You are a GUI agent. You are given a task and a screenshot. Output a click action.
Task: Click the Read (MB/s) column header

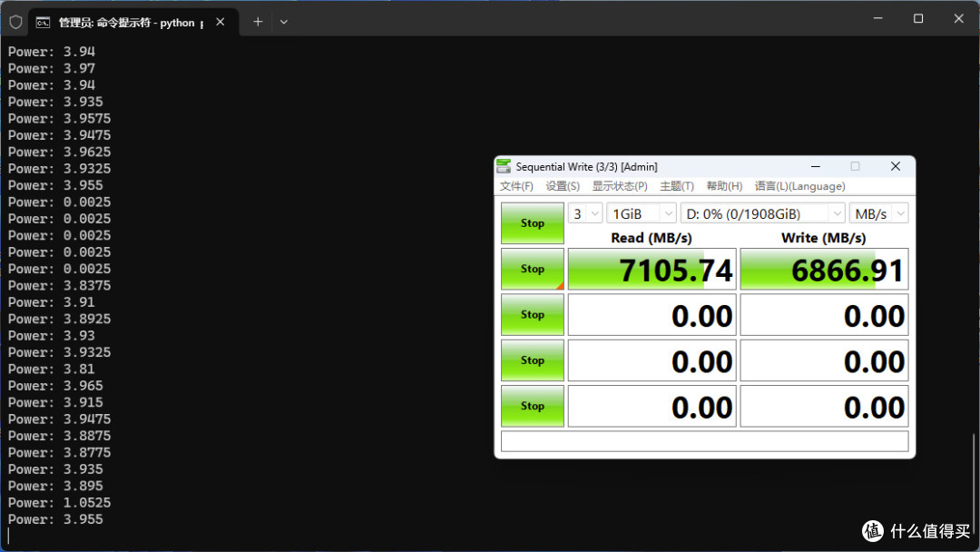coord(652,238)
